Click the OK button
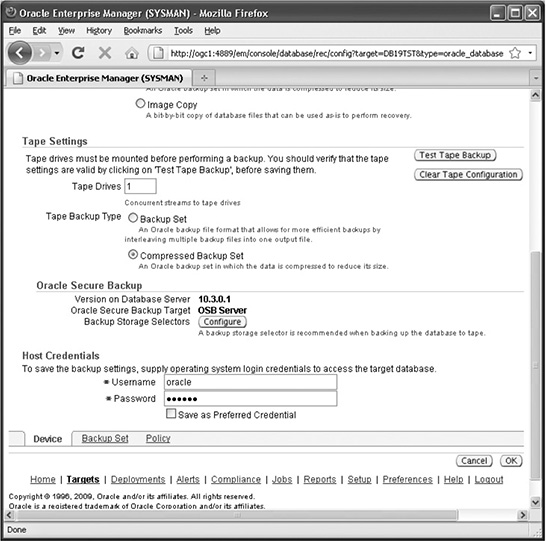The height and width of the screenshot is (541, 547). [x=511, y=461]
